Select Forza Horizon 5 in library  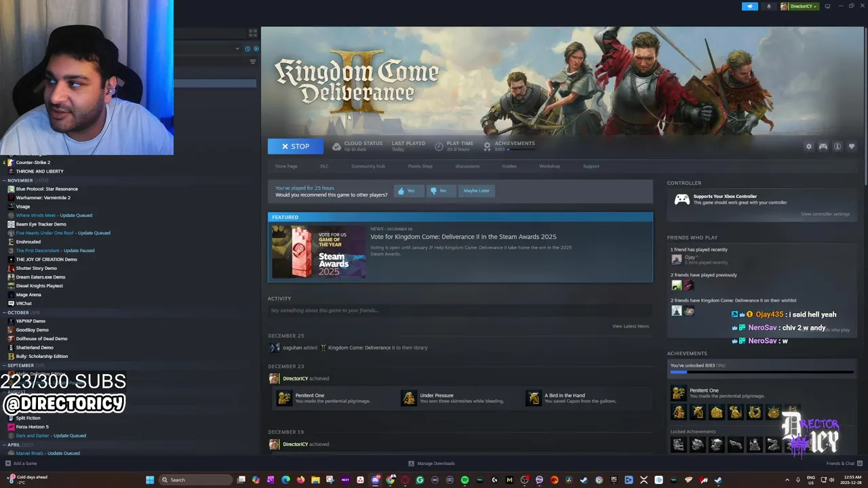32,427
